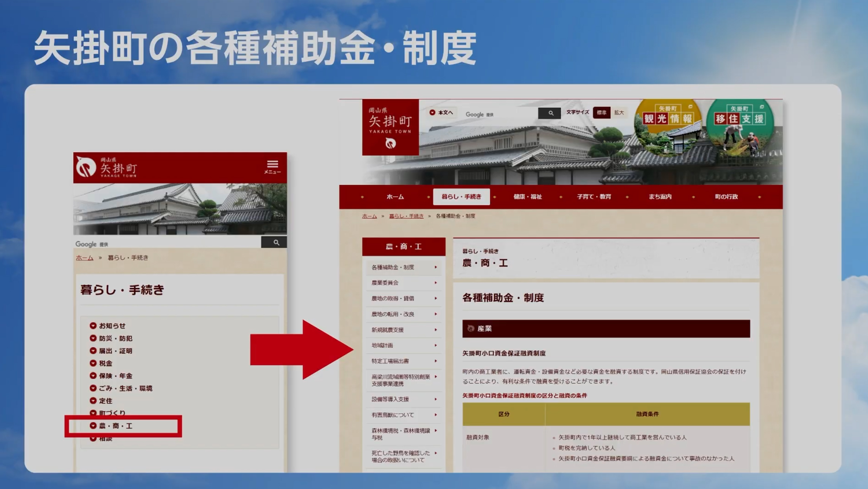Image resolution: width=868 pixels, height=489 pixels.
Task: Open the 町の行政 navigation tab
Action: click(726, 197)
